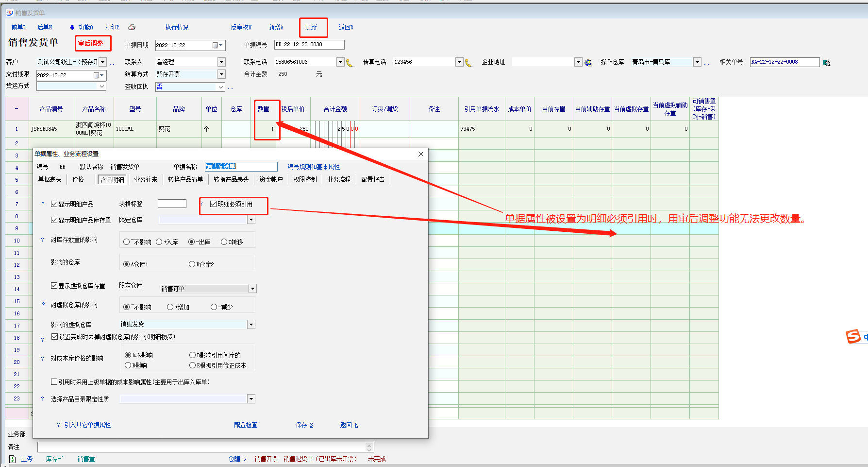This screenshot has height=467, width=868.
Task: Expand the 结算方式 dropdown
Action: pyautogui.click(x=221, y=74)
